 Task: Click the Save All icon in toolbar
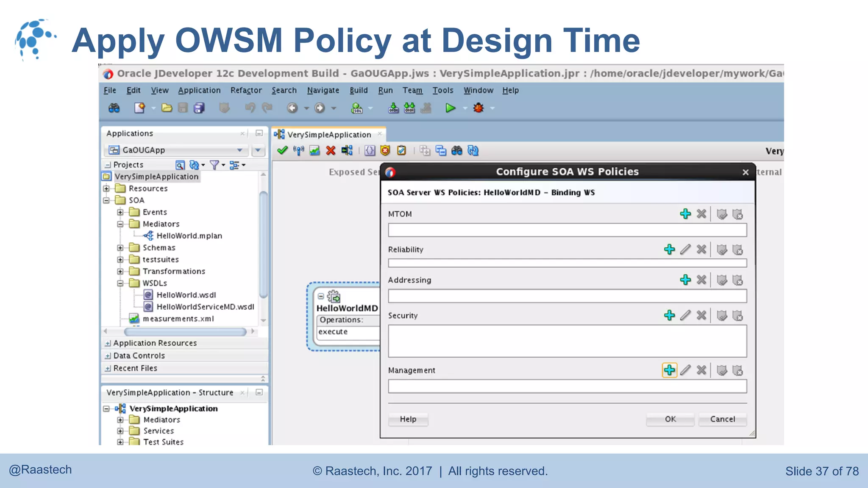pos(199,108)
